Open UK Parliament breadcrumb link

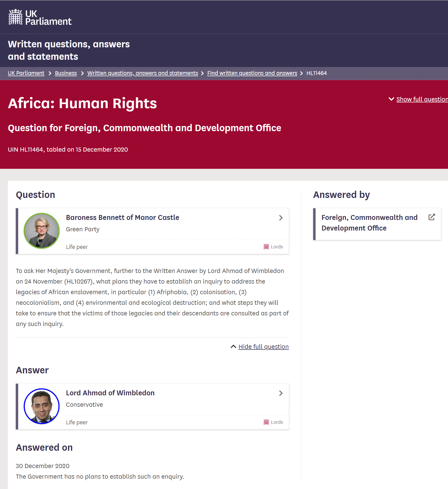(x=26, y=73)
